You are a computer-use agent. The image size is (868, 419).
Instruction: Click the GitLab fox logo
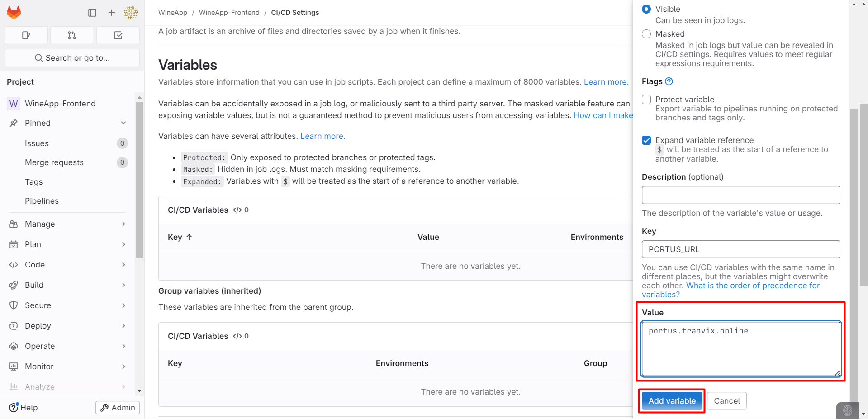coord(14,13)
